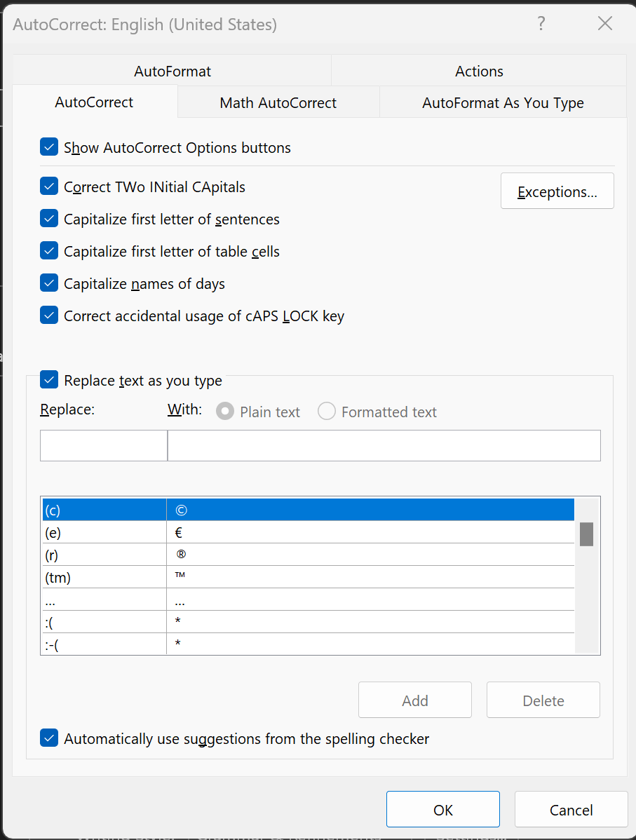Toggle Automatically use suggestions from spelling checker

[49, 738]
